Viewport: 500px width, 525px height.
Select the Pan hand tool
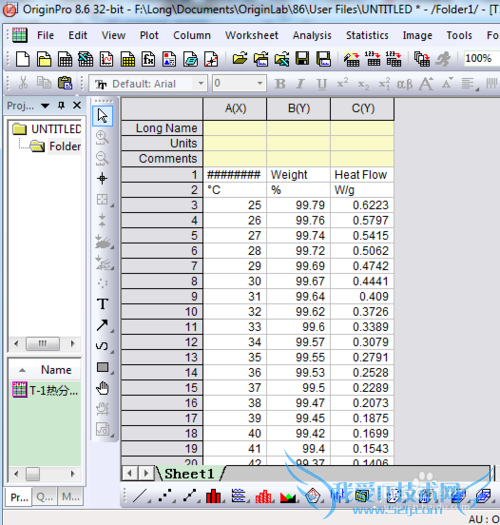point(102,388)
